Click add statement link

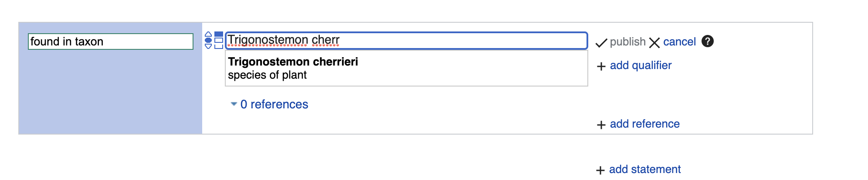(644, 169)
